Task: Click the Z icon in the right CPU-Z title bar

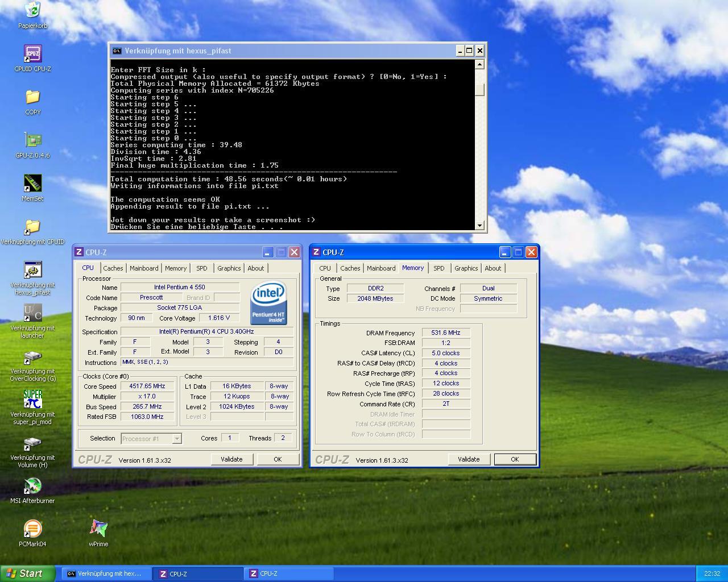Action: click(x=316, y=252)
